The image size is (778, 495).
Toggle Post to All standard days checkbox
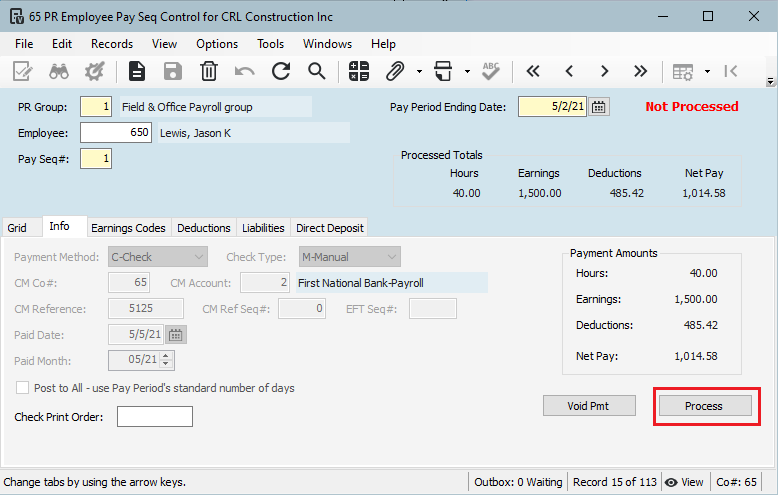click(22, 387)
